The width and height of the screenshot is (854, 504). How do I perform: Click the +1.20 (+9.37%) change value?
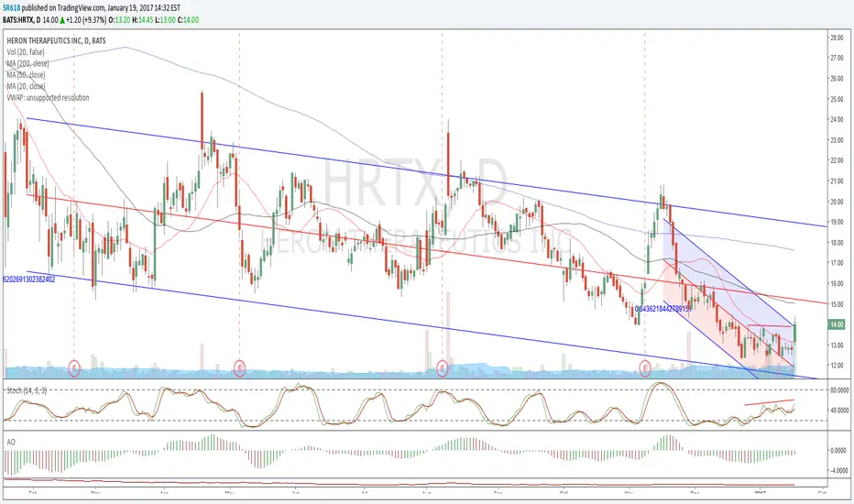(x=87, y=20)
